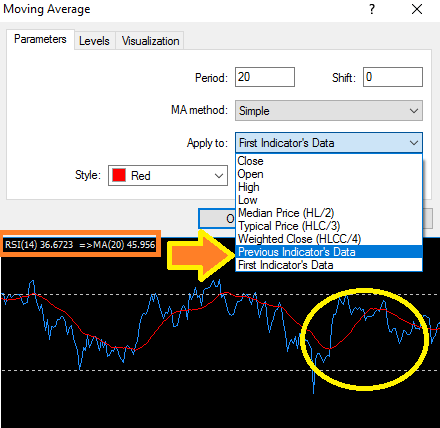The width and height of the screenshot is (440, 428).
Task: Open the Levels tab
Action: pos(94,41)
